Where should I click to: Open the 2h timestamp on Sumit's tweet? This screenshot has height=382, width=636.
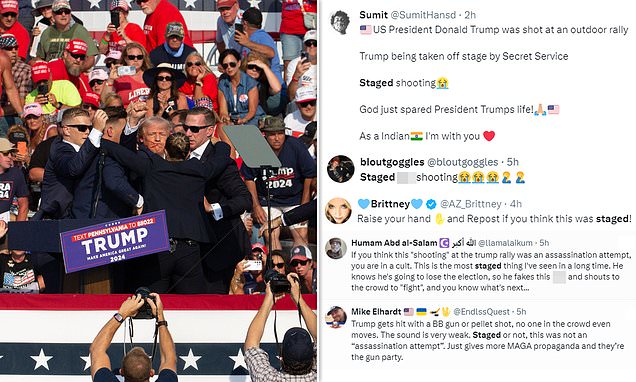(470, 15)
